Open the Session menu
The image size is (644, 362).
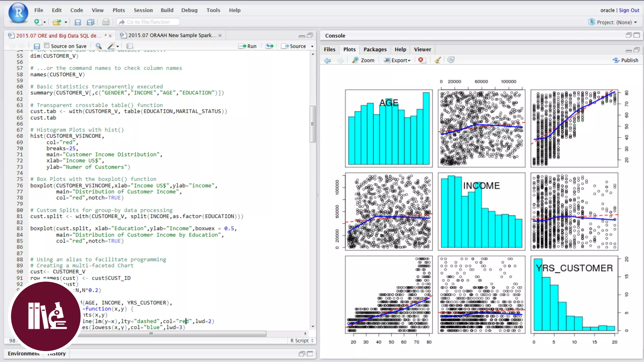point(143,10)
